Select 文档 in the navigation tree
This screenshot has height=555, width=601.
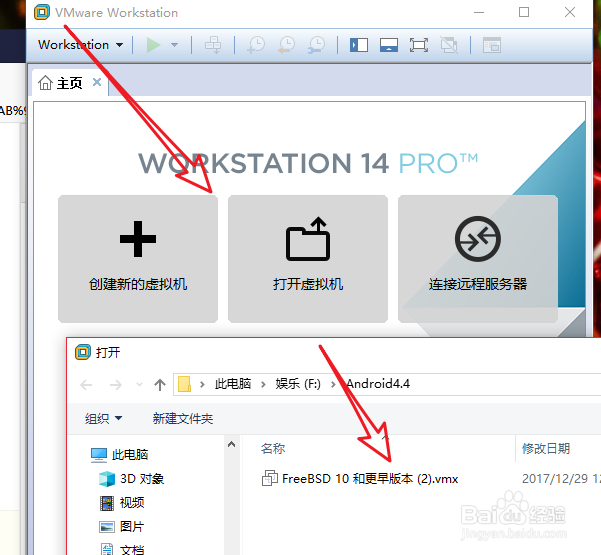(122, 549)
